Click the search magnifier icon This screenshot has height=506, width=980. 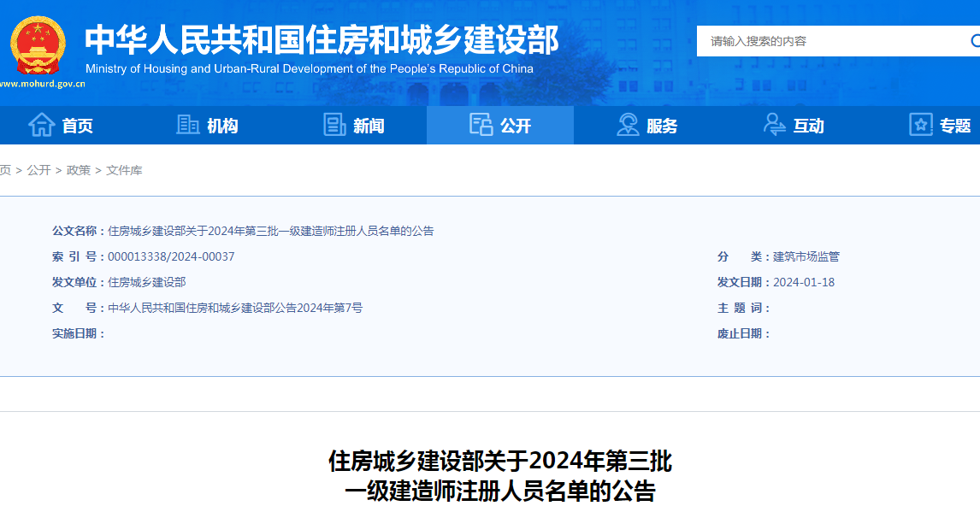coord(976,41)
